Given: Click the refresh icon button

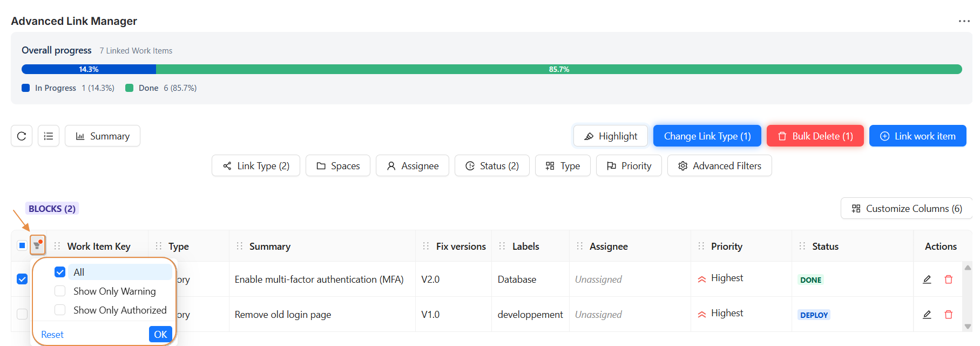Looking at the screenshot, I should tap(22, 136).
